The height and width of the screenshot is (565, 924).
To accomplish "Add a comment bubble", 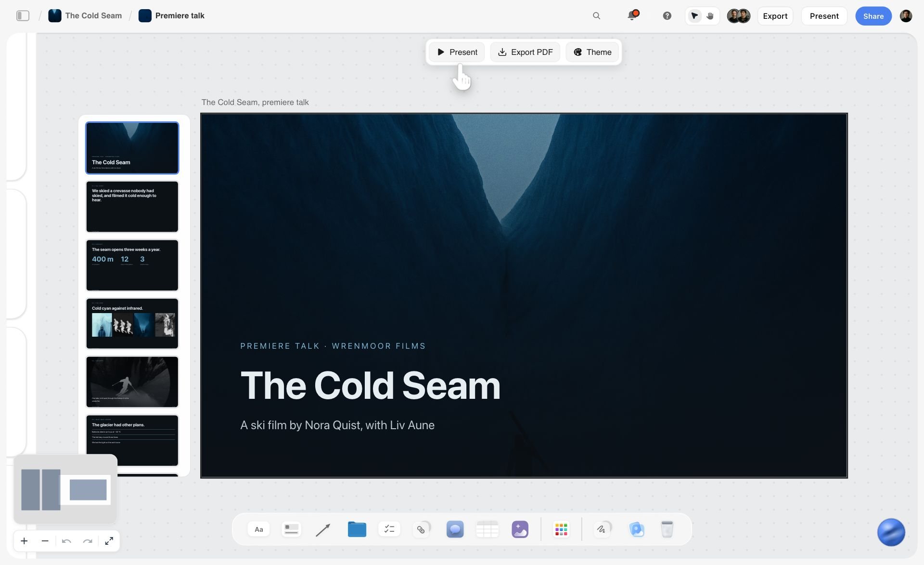I will click(455, 529).
